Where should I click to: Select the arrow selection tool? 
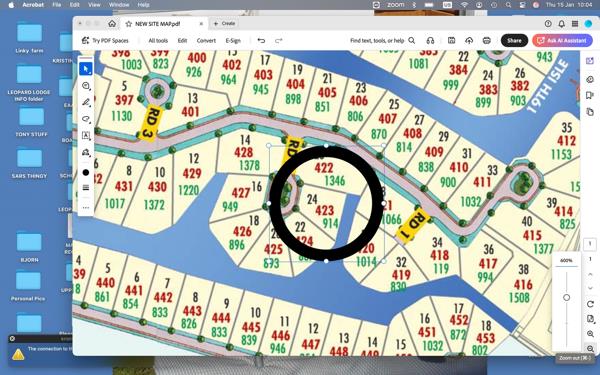point(86,69)
